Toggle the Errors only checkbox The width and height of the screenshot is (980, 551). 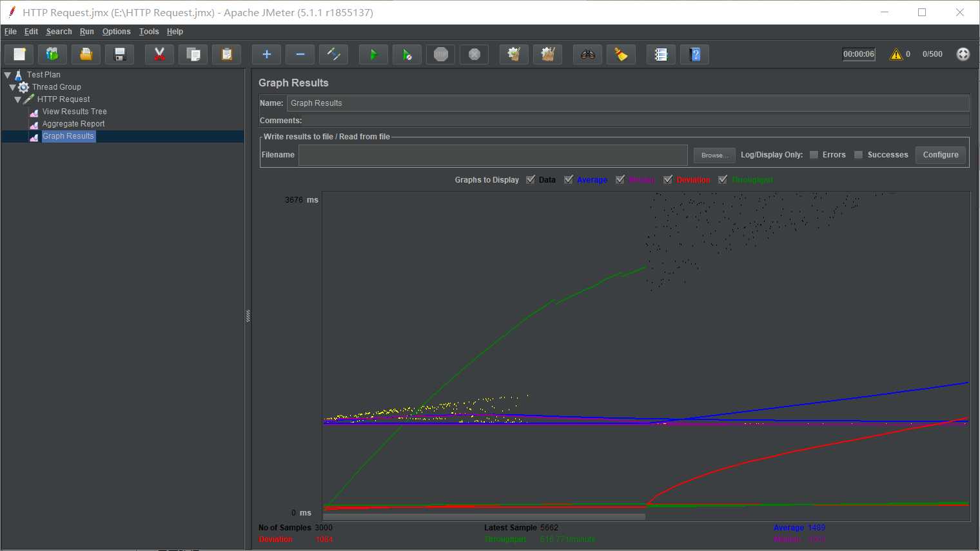click(814, 155)
